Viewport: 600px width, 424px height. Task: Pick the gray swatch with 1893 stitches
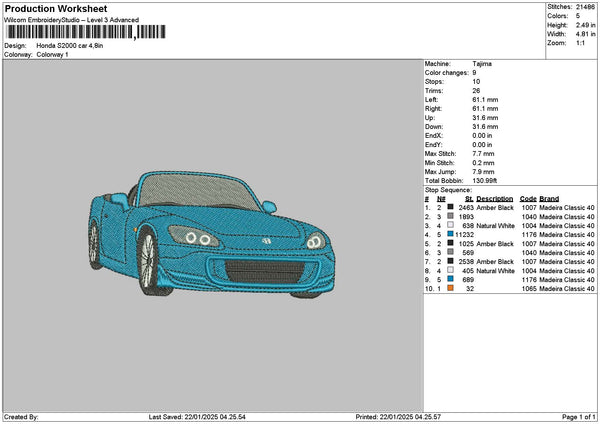(448, 216)
